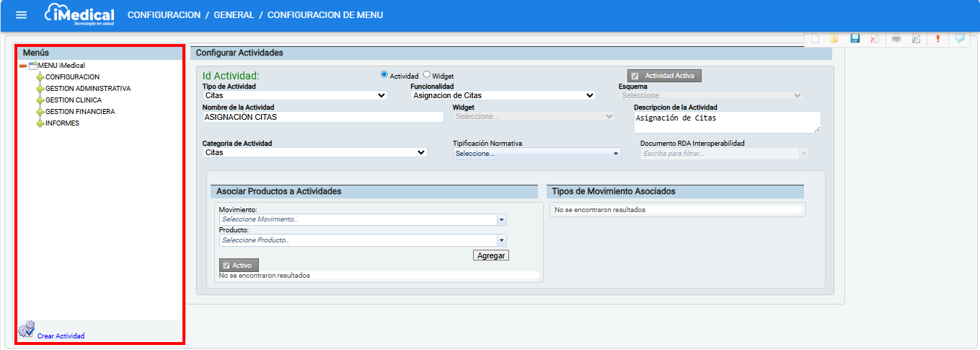Image resolution: width=980 pixels, height=350 pixels.
Task: Click the red X delete document icon
Action: [875, 39]
